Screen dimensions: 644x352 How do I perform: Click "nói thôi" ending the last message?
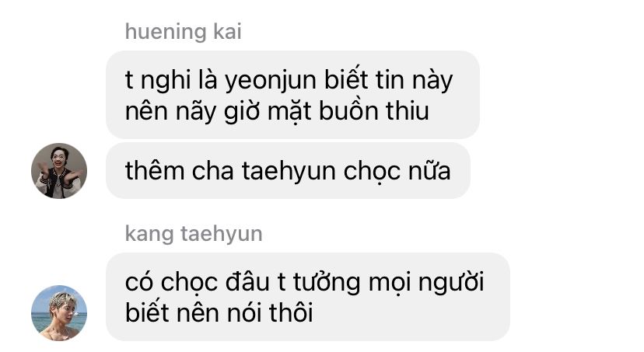tap(270, 312)
